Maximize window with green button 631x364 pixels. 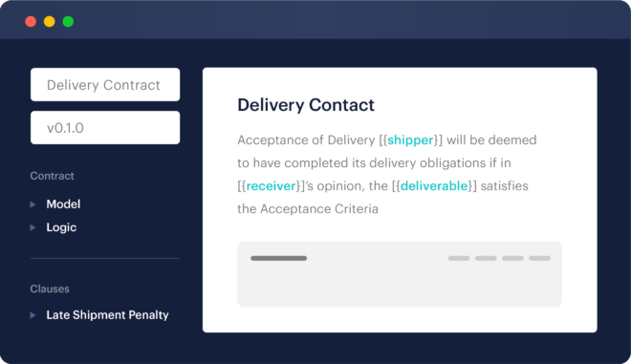(x=68, y=21)
